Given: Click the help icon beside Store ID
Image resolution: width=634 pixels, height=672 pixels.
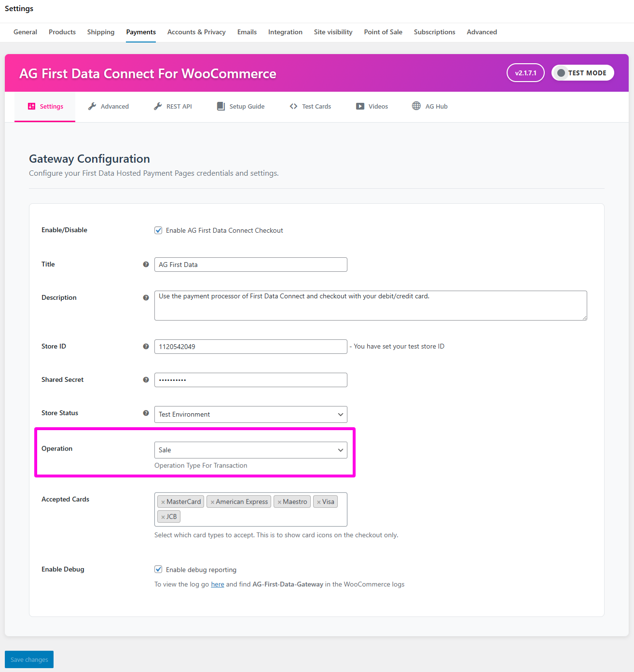Looking at the screenshot, I should (x=146, y=347).
